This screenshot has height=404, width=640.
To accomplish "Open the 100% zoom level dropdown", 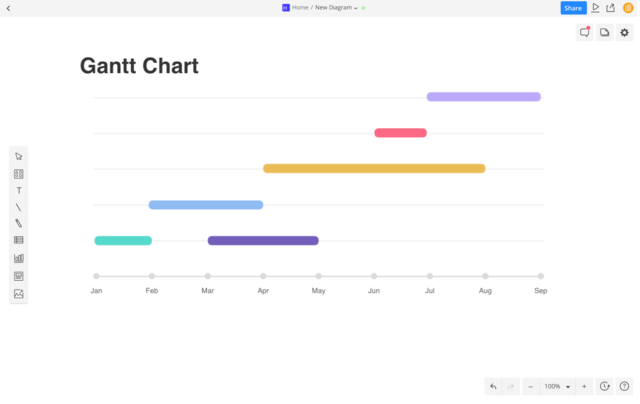I will 557,386.
